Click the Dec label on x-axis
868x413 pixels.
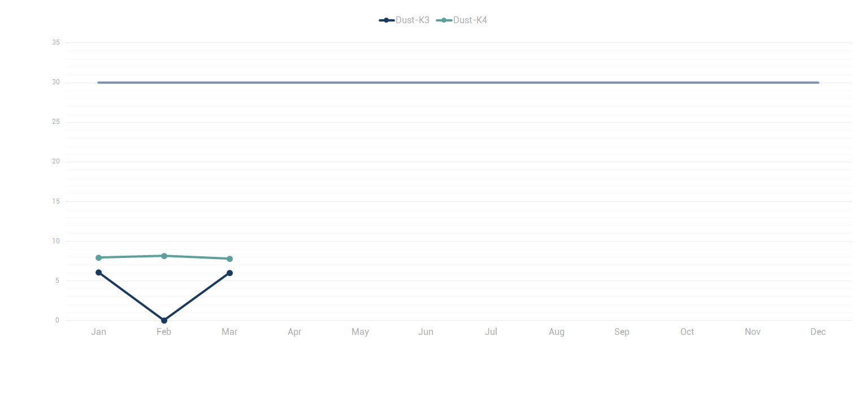[818, 332]
